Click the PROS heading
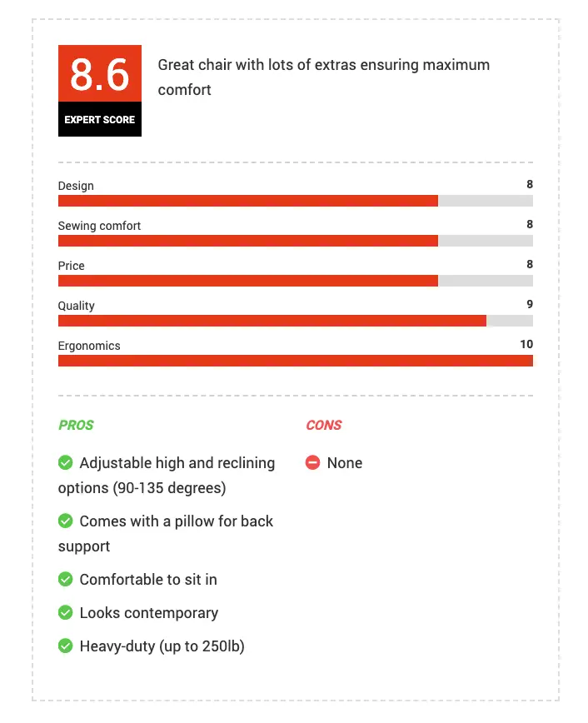 coord(76,425)
